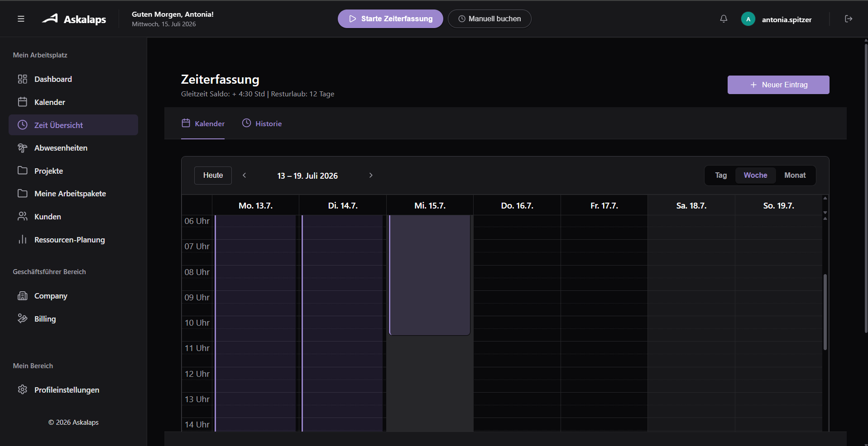Open the hamburger menu icon
Image resolution: width=868 pixels, height=446 pixels.
tap(21, 19)
